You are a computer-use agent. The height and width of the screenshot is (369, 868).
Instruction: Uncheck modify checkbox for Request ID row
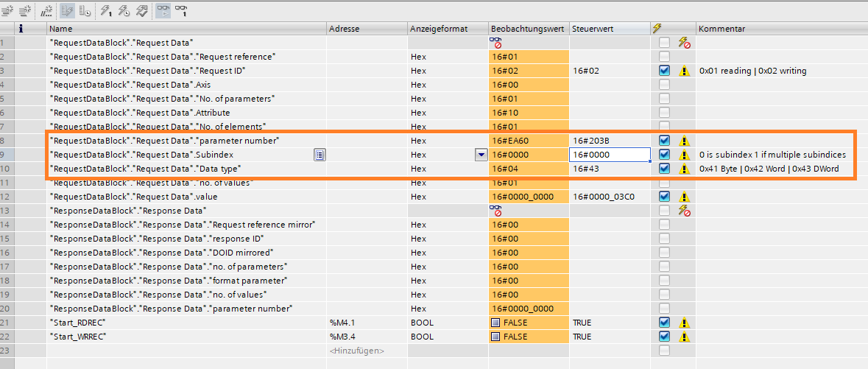(664, 71)
